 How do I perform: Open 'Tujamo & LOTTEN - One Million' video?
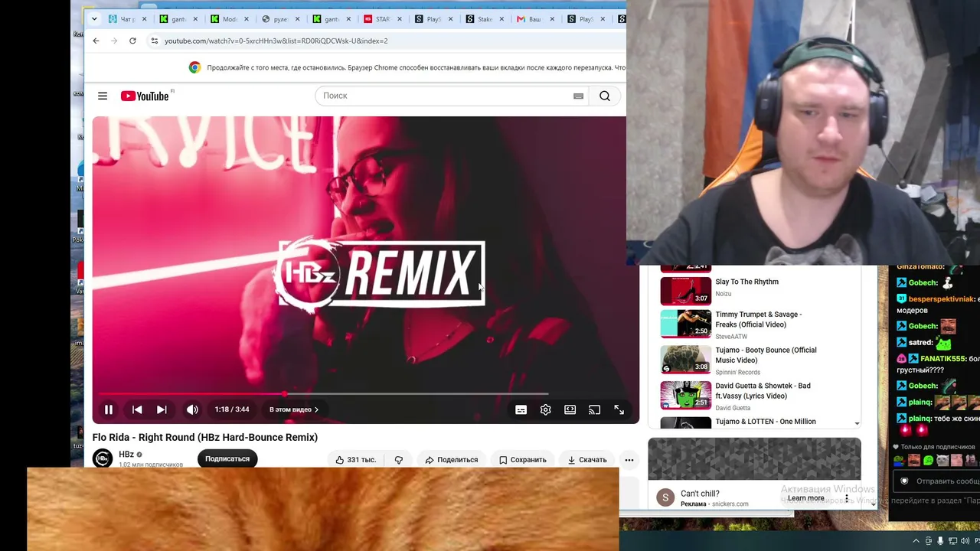point(766,422)
